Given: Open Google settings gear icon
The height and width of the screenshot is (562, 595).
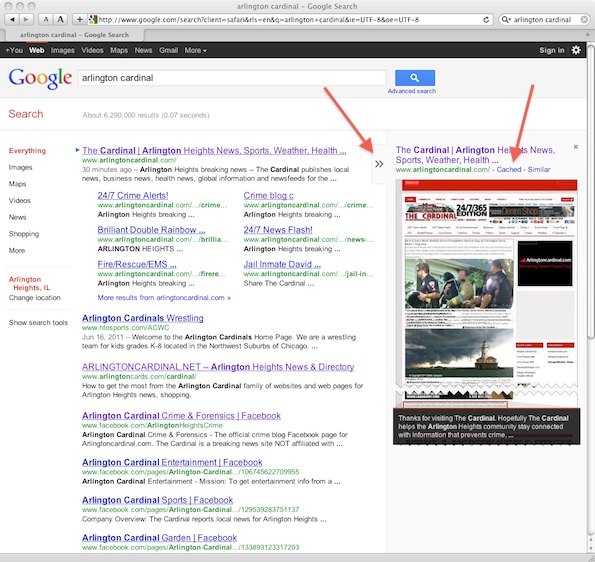Looking at the screenshot, I should pos(576,50).
